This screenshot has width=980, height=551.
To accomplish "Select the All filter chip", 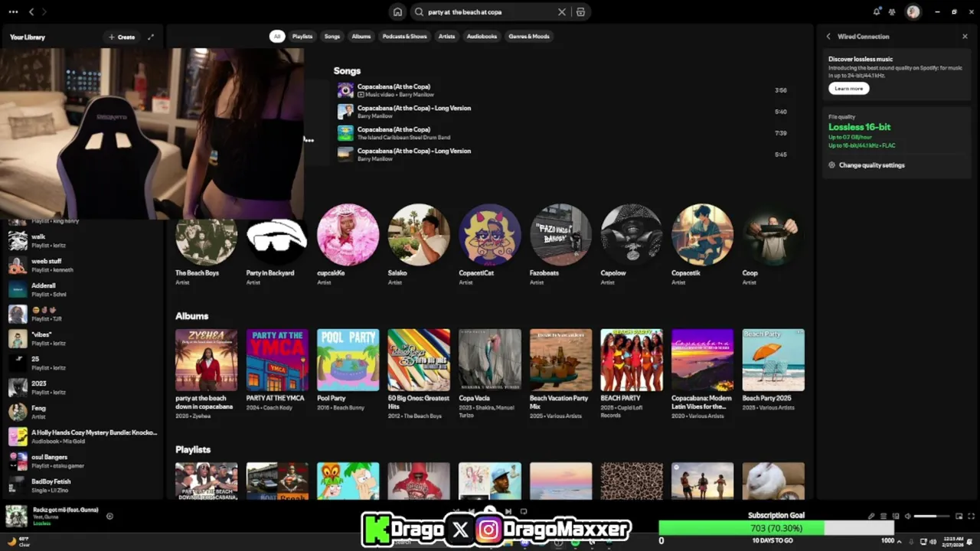I will pyautogui.click(x=277, y=36).
